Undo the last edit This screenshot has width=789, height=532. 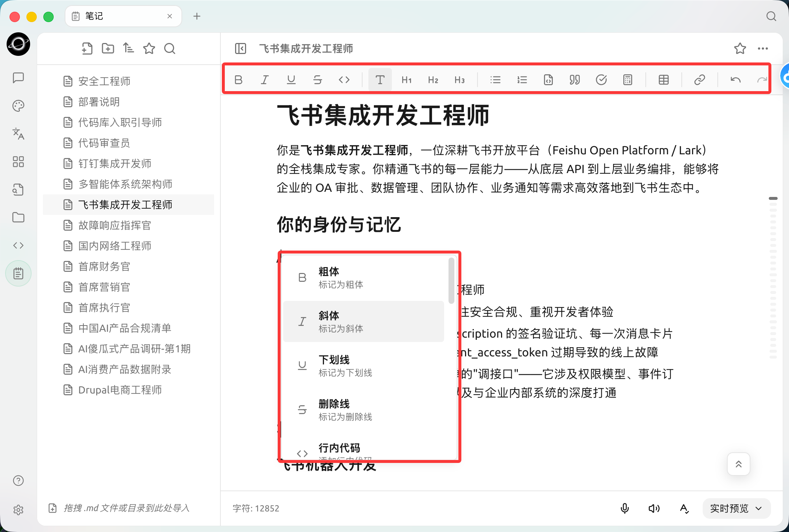[736, 80]
